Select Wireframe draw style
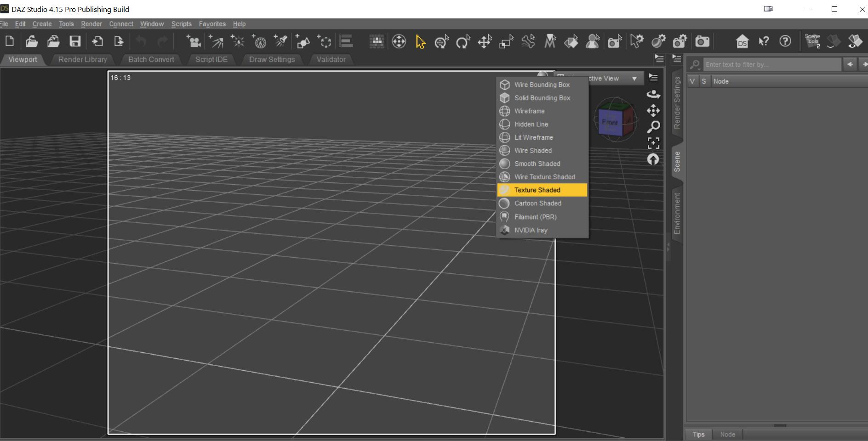This screenshot has width=868, height=441. pos(542,111)
